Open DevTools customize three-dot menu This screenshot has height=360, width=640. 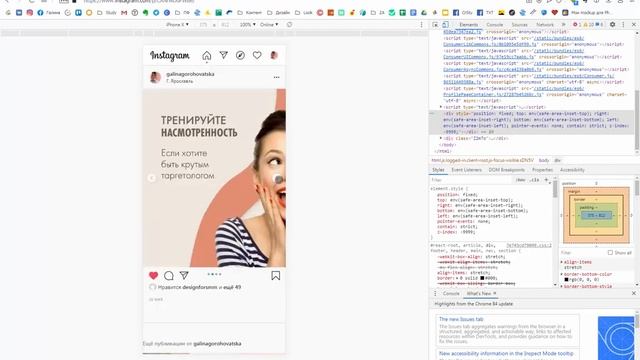pyautogui.click(x=623, y=24)
